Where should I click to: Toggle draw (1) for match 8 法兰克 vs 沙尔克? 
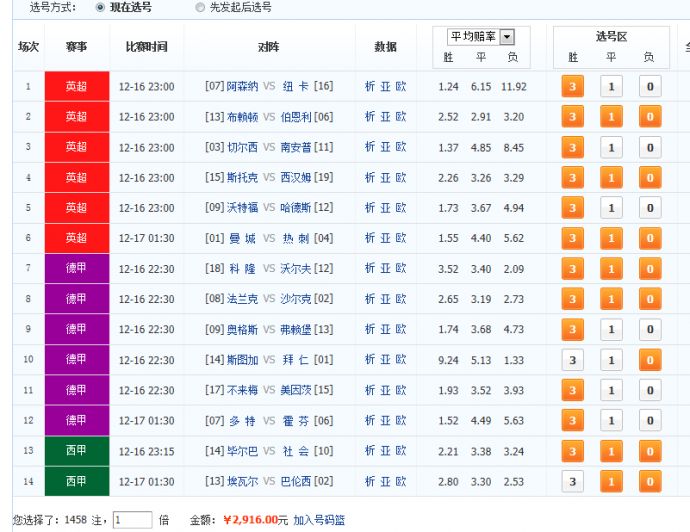point(611,299)
